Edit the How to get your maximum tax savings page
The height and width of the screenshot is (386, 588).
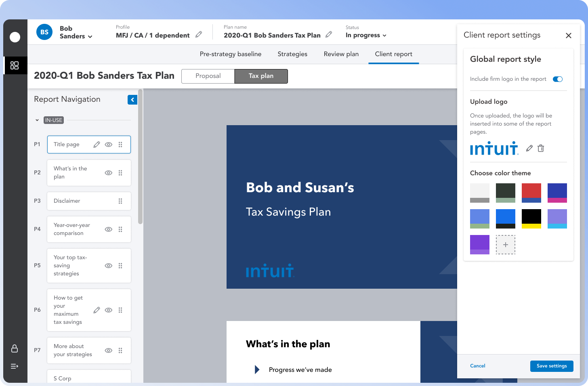pos(97,310)
